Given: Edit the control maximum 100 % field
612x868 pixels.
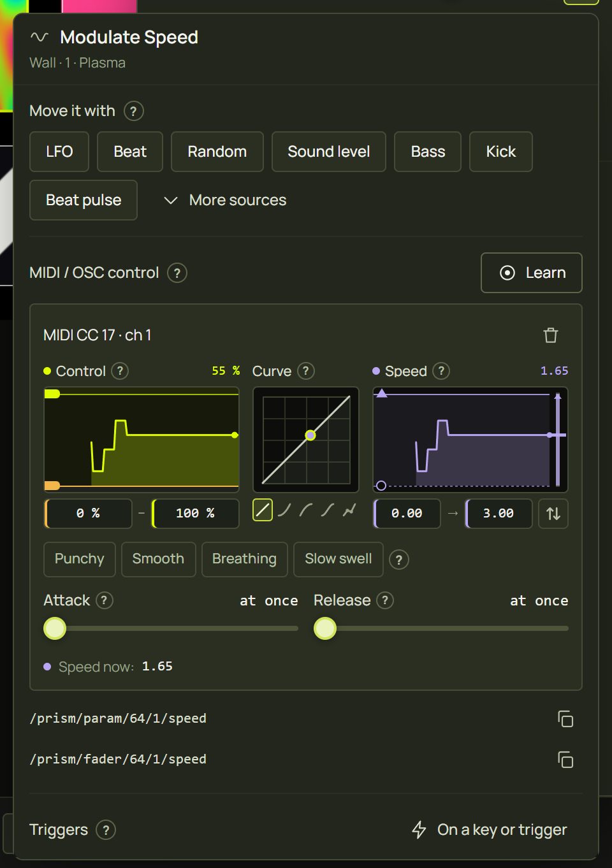Looking at the screenshot, I should [195, 514].
